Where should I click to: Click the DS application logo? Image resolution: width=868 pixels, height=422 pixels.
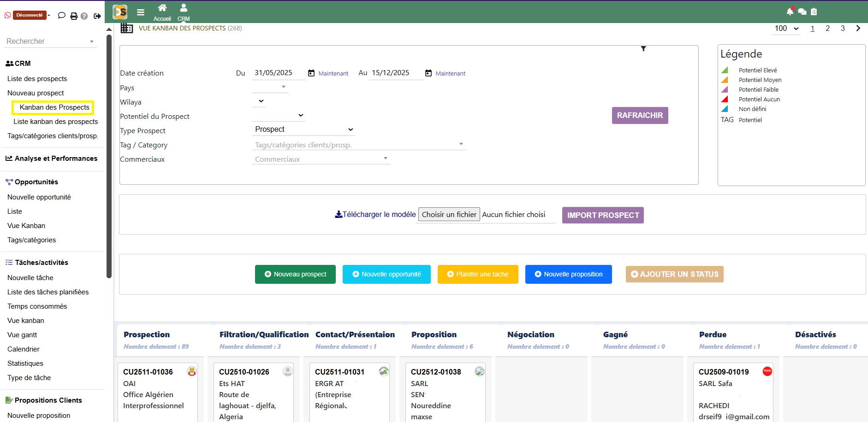tap(120, 12)
